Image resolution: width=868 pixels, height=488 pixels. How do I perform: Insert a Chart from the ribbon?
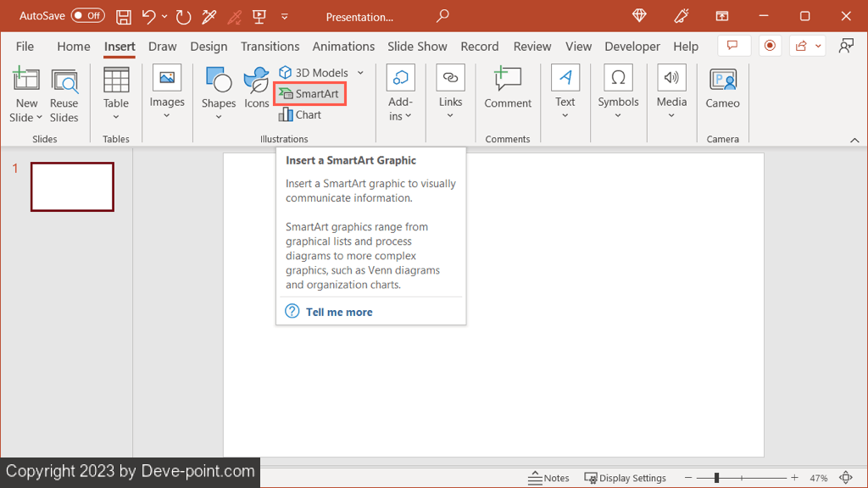[300, 115]
